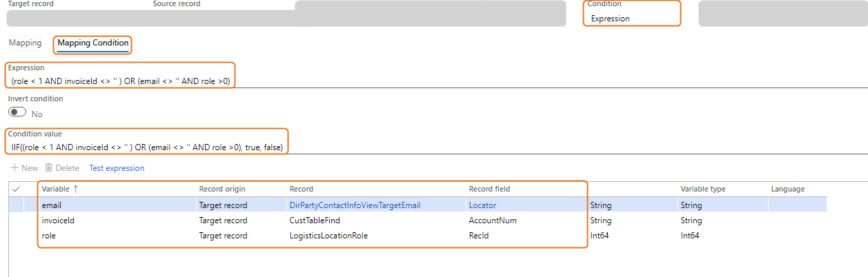868x277 pixels.
Task: Click the Test expression link
Action: coord(117,168)
